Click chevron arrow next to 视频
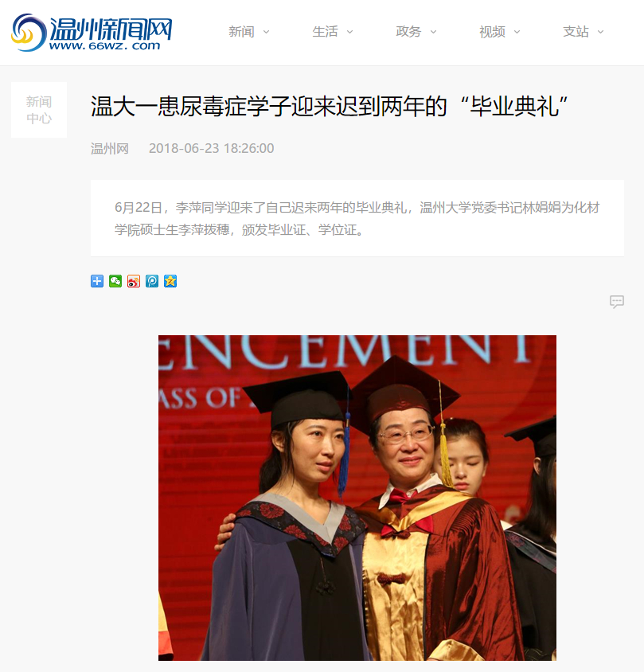The width and height of the screenshot is (644, 672). point(517,32)
